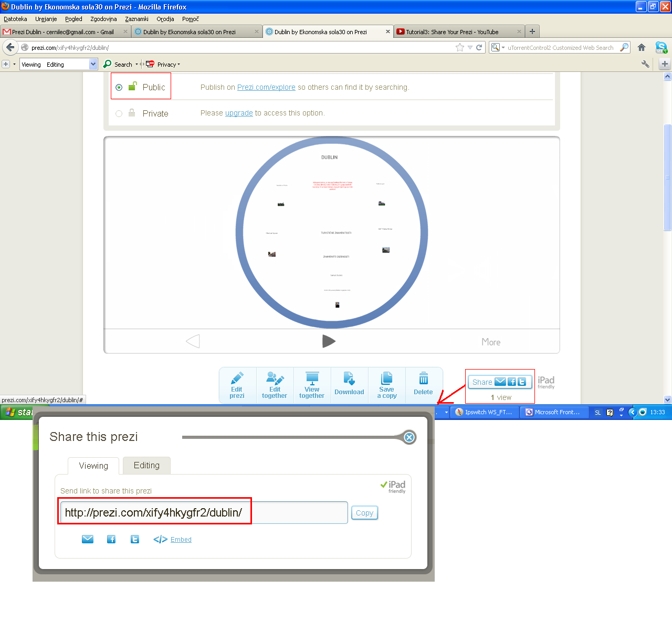The width and height of the screenshot is (672, 631).
Task: Click scrollbar down arrow on page
Action: pos(668,399)
